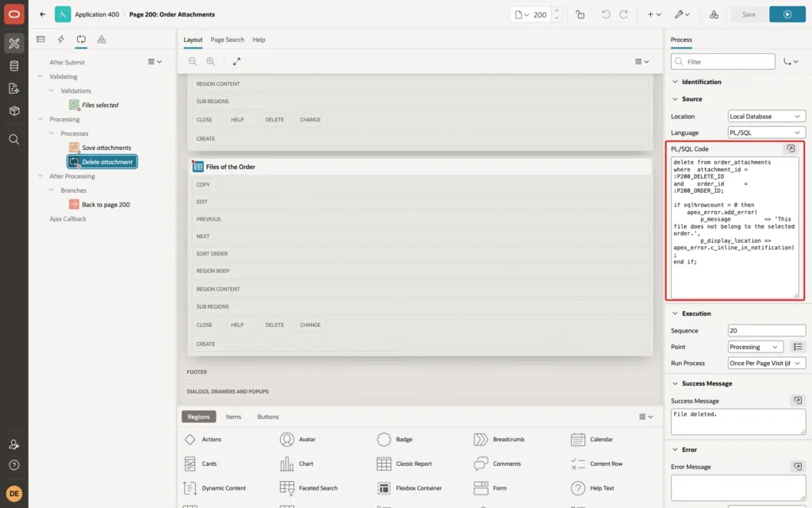Undo the last change
The width and height of the screenshot is (812, 508).
[x=605, y=14]
